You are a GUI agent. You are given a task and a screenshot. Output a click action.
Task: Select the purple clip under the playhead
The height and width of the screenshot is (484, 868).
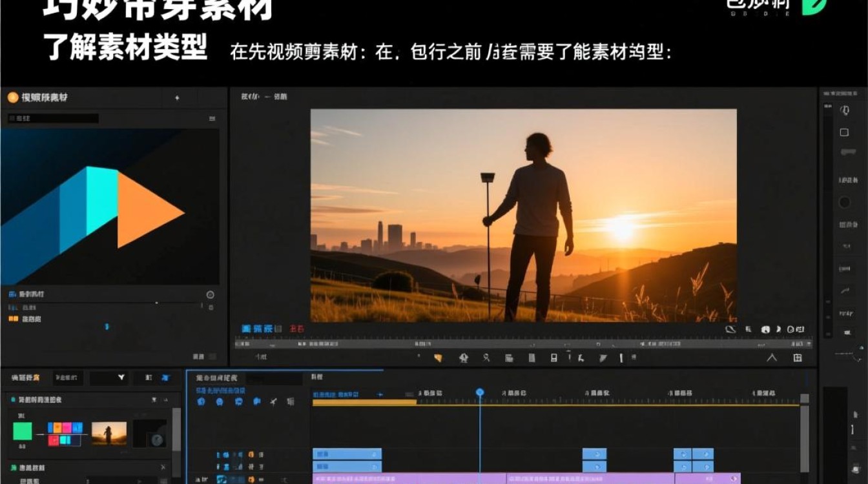(x=409, y=479)
